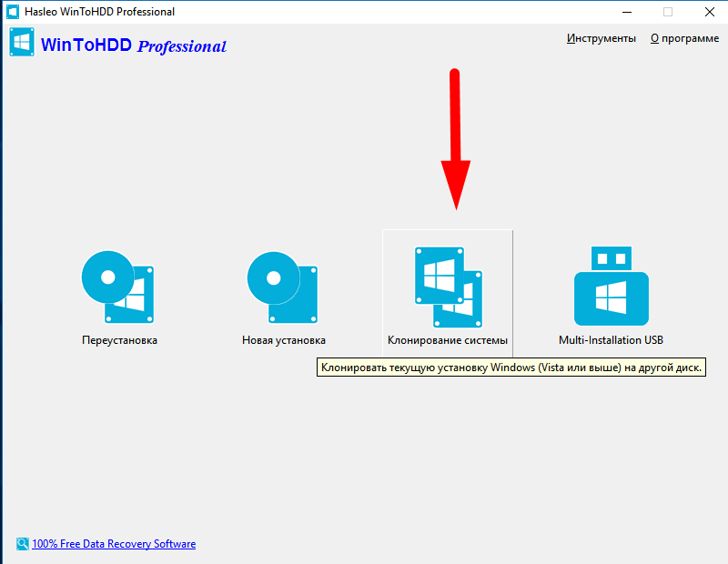The width and height of the screenshot is (728, 564).
Task: Click the Новая установка disc icon
Action: [x=283, y=287]
